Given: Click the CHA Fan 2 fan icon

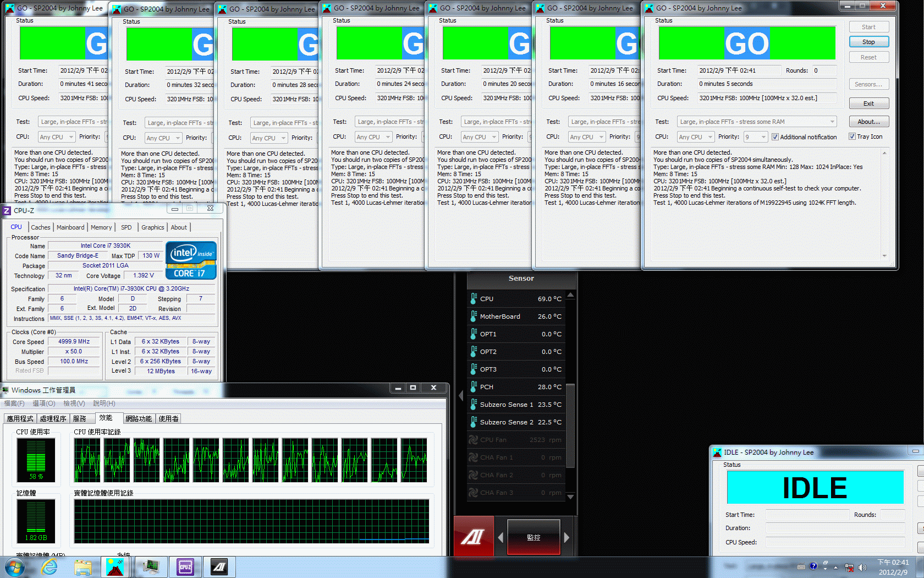Looking at the screenshot, I should point(473,475).
